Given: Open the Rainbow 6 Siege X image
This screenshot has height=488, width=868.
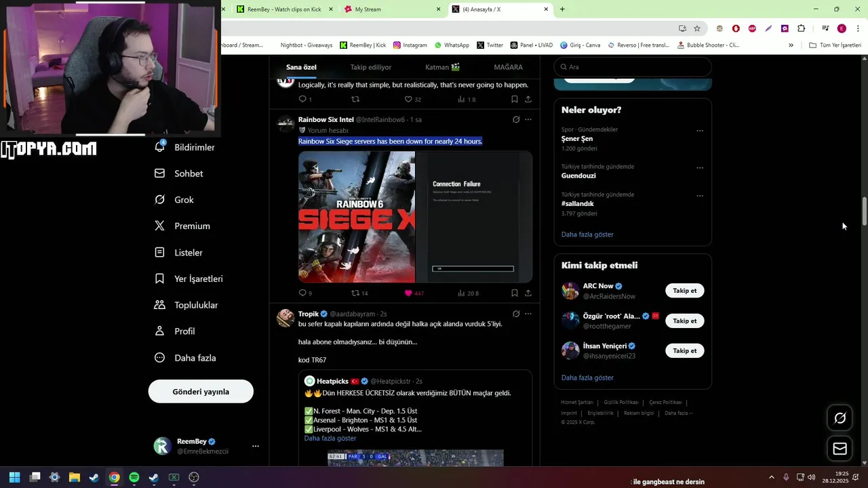Looking at the screenshot, I should pyautogui.click(x=357, y=217).
